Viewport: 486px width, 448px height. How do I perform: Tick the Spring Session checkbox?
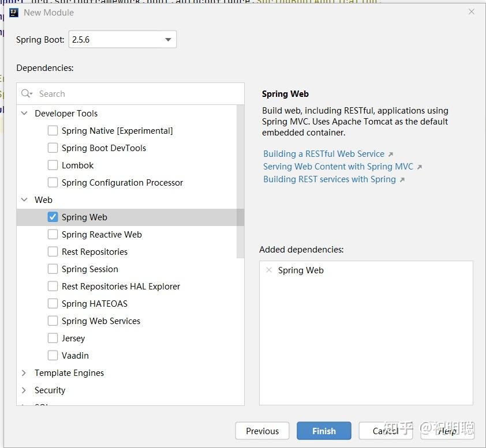pos(53,269)
